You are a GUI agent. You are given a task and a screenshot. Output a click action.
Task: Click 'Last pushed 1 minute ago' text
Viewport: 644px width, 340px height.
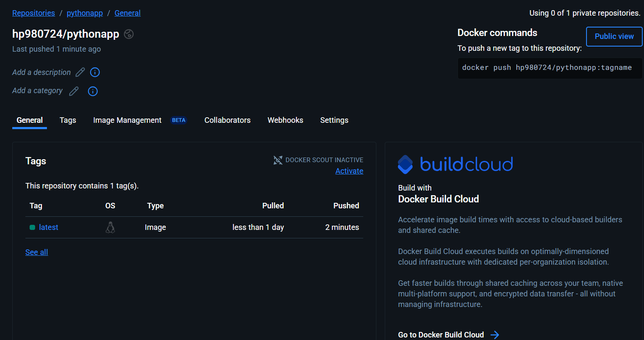click(x=57, y=49)
